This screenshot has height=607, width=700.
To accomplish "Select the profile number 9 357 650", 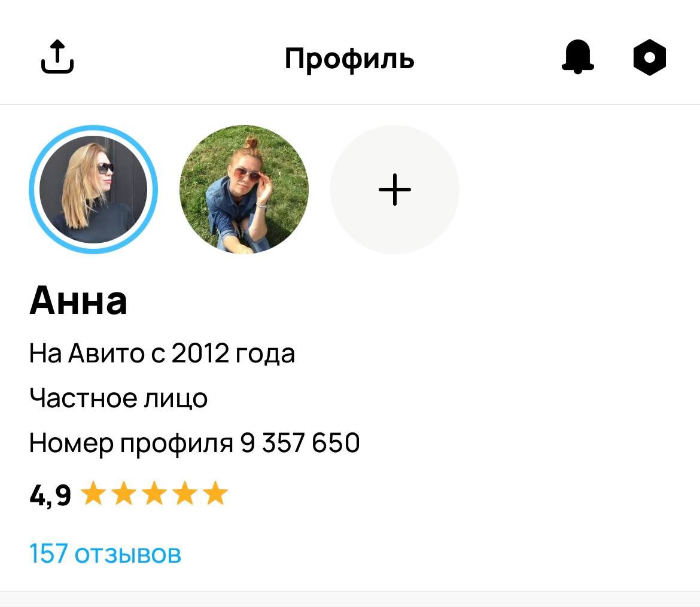I will pyautogui.click(x=300, y=443).
